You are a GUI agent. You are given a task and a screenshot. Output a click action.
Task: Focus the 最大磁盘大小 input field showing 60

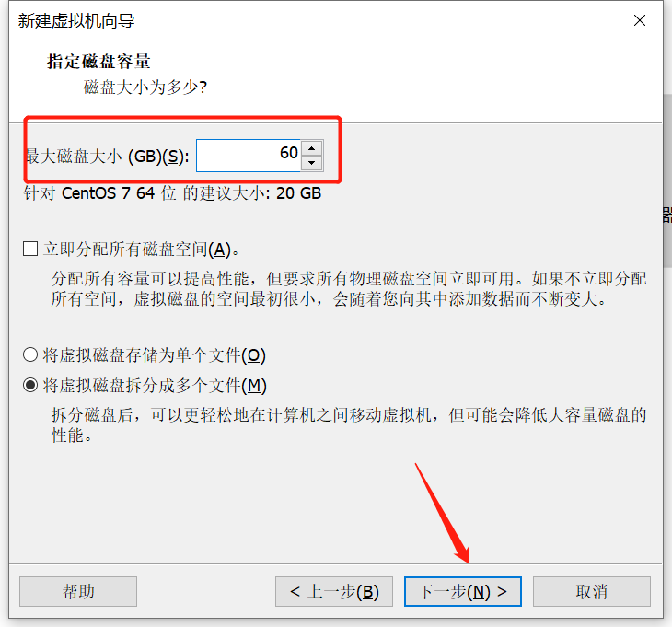[249, 156]
